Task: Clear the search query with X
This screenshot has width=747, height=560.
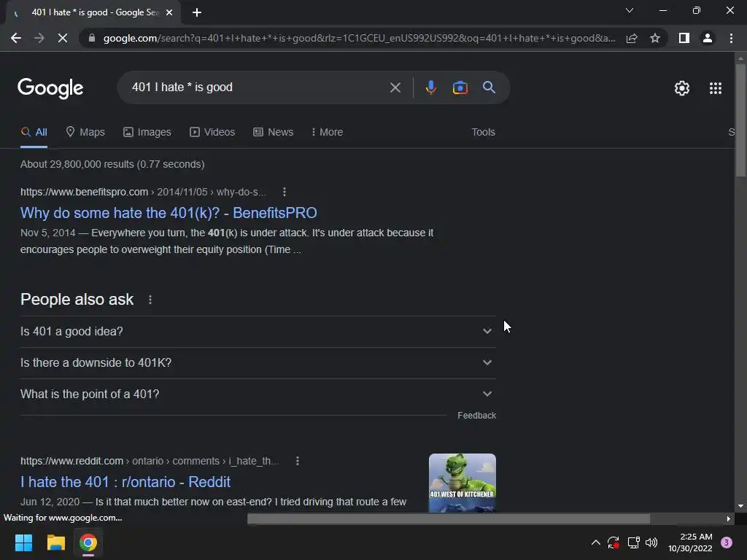Action: point(395,87)
